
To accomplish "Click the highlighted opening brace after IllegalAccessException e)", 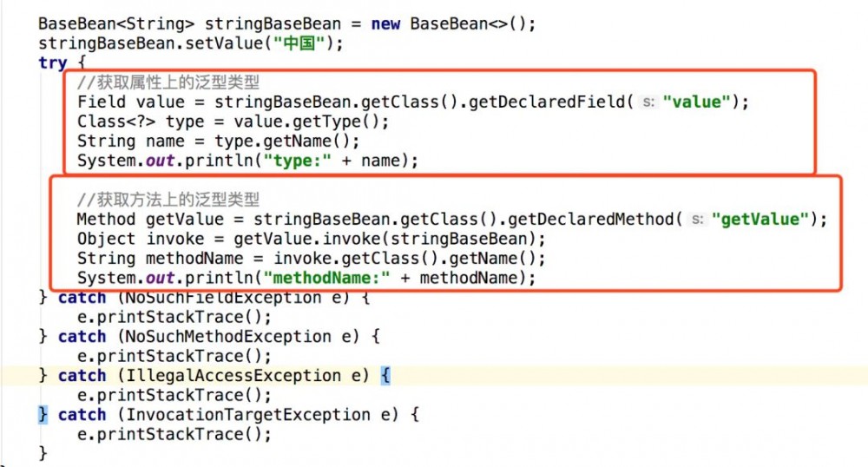I will point(387,376).
